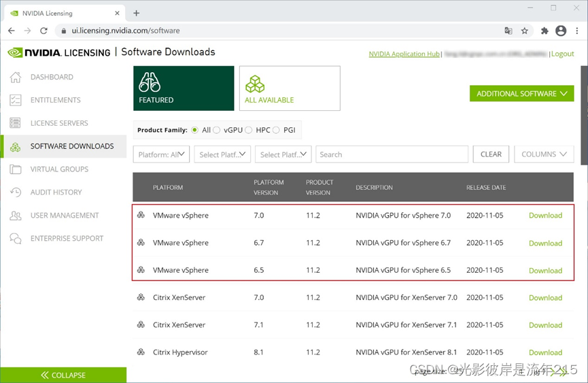Click the License Servers icon
The image size is (588, 383).
click(16, 123)
